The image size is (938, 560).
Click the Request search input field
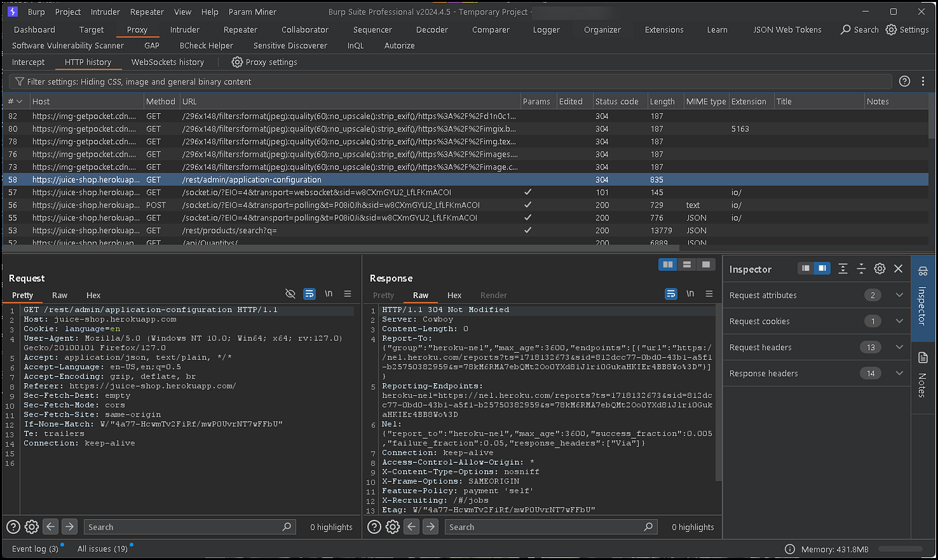[190, 527]
